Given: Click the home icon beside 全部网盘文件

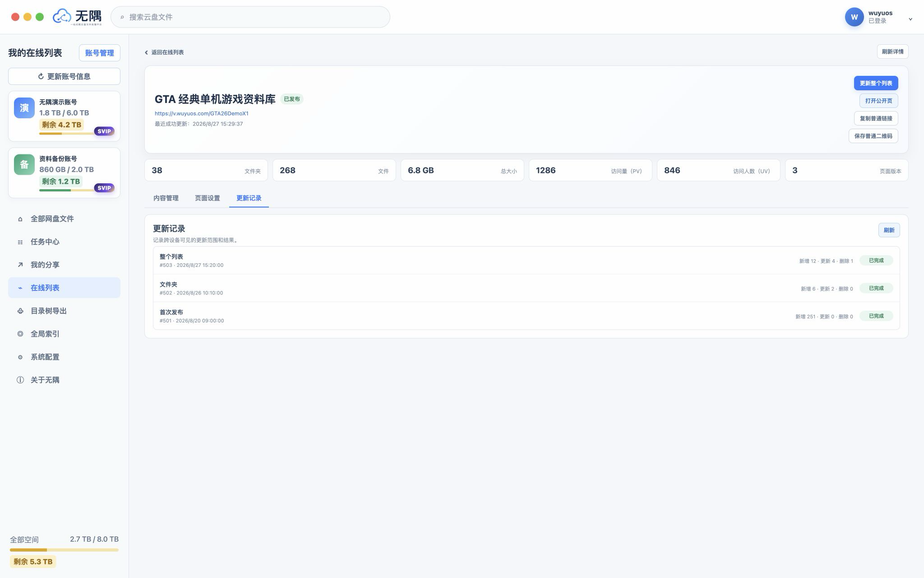Looking at the screenshot, I should 20,219.
